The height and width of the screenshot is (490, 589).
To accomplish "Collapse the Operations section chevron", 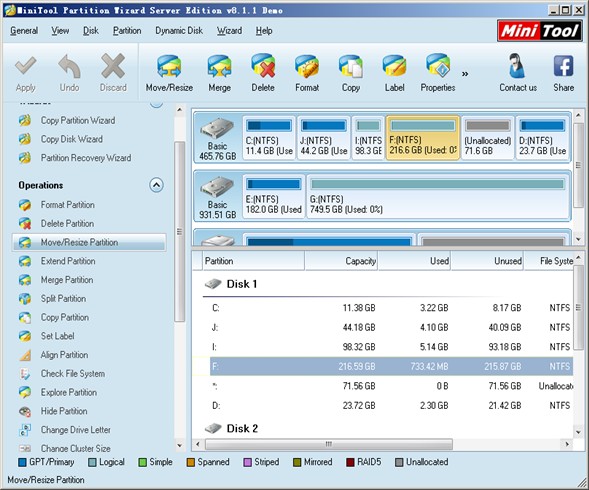I will point(156,185).
